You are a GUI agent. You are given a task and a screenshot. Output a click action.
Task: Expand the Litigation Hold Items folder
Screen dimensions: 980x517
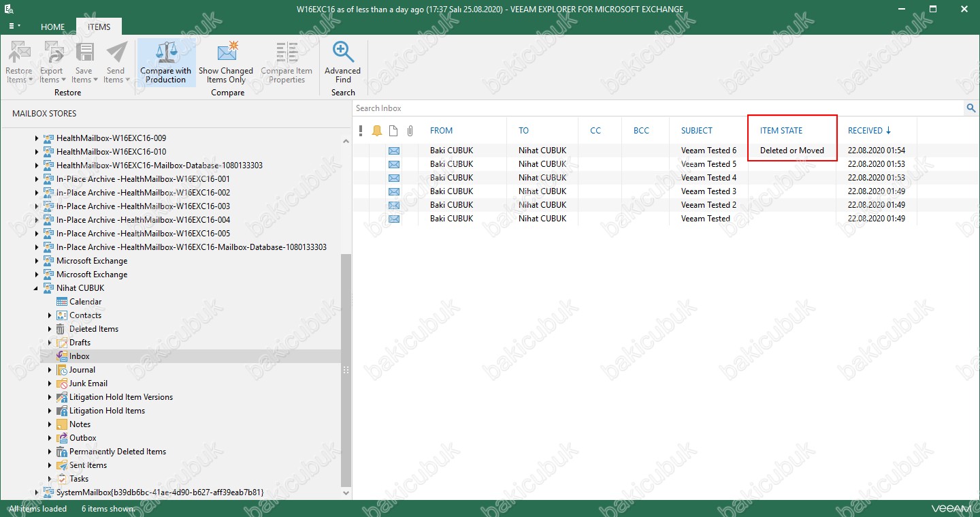coord(50,411)
